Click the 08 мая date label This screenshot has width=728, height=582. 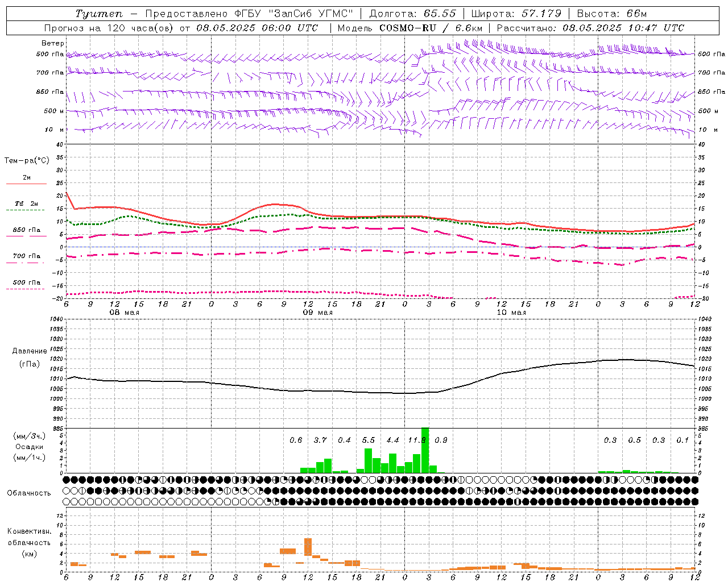point(124,313)
